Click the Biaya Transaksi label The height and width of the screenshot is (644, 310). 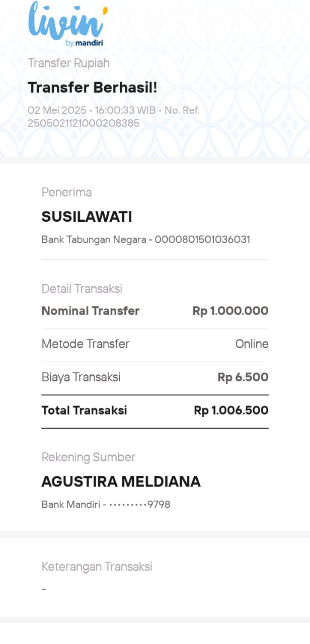point(81,377)
